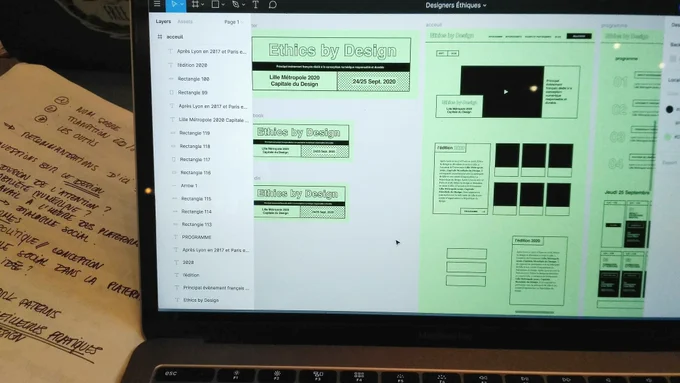Image resolution: width=680 pixels, height=383 pixels.
Task: Switch to the Layers tab
Action: pos(163,21)
